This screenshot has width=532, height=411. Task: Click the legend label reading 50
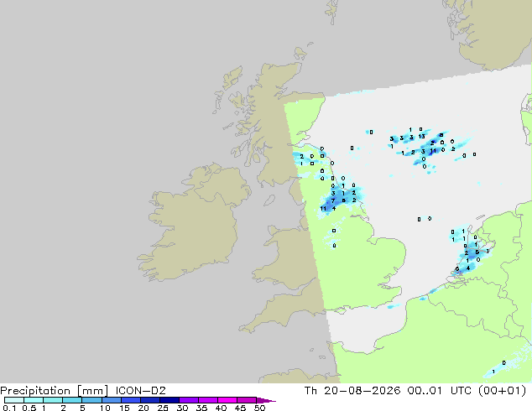point(260,408)
